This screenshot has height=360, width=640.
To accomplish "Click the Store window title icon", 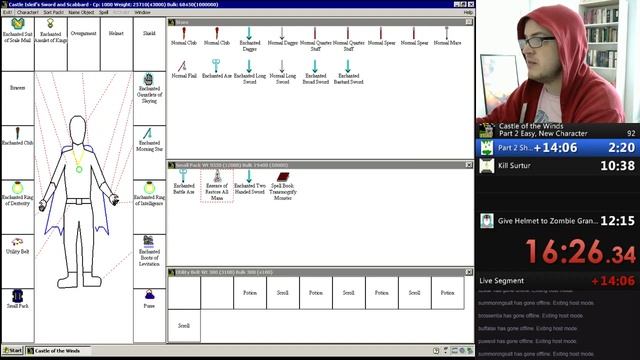I will coord(172,22).
